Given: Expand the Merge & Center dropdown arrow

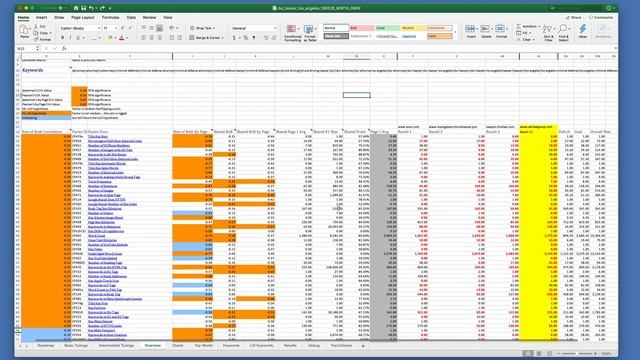Looking at the screenshot, I should point(222,38).
